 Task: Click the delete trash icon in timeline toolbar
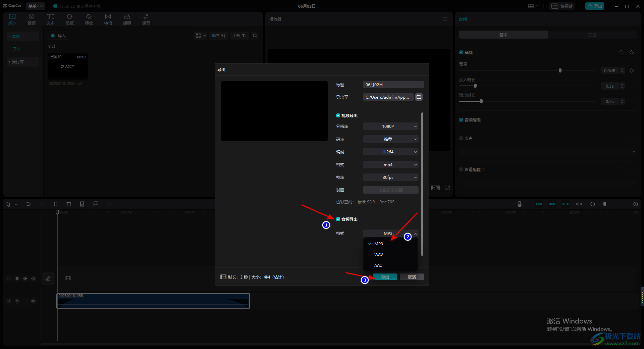pyautogui.click(x=69, y=204)
